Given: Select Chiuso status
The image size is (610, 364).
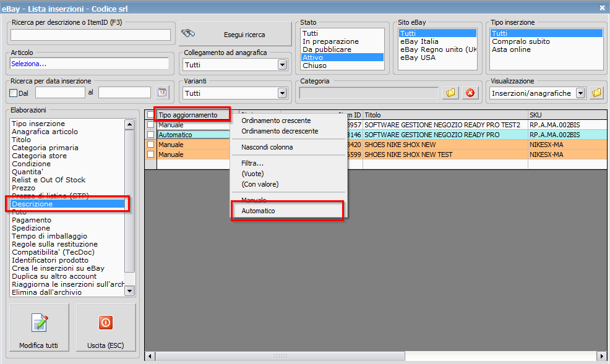Looking at the screenshot, I should pos(342,66).
